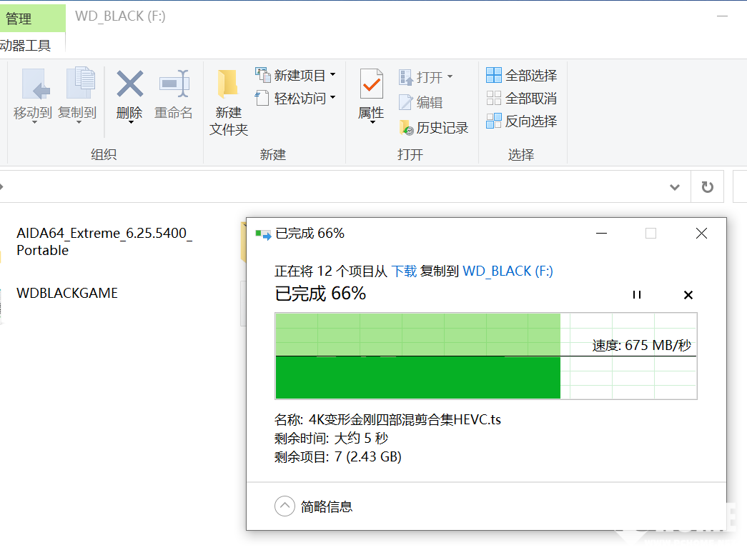Collapse details via 简略信息 chevron
This screenshot has height=560, width=747.
point(285,506)
